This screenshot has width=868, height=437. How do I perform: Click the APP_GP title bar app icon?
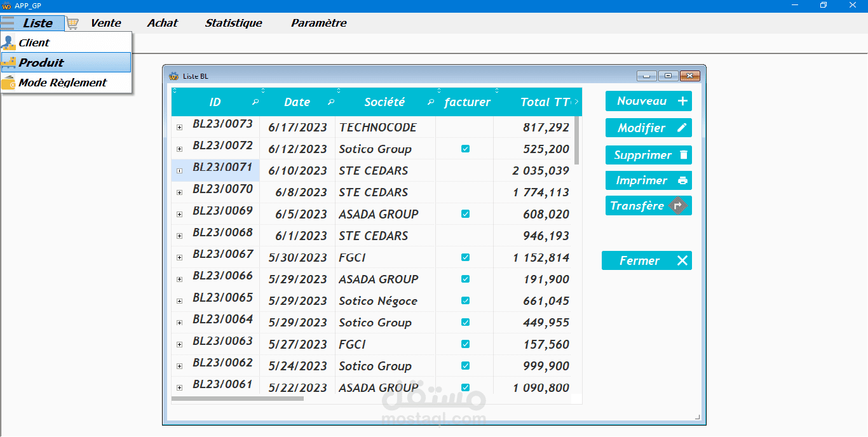6,6
